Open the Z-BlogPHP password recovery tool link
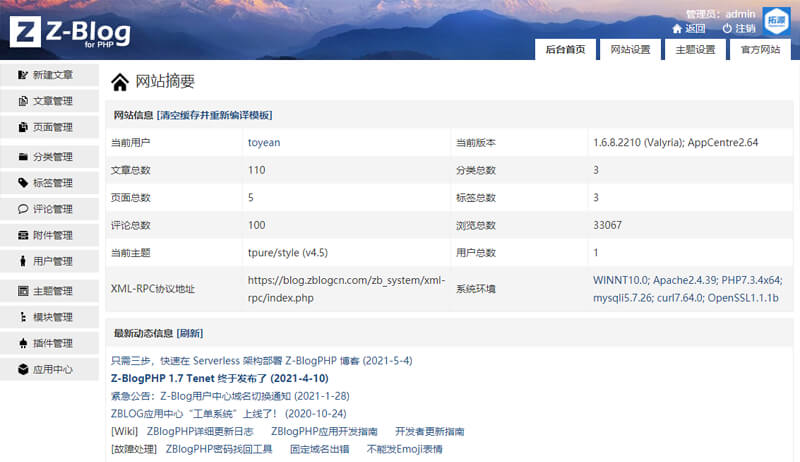 coord(218,450)
